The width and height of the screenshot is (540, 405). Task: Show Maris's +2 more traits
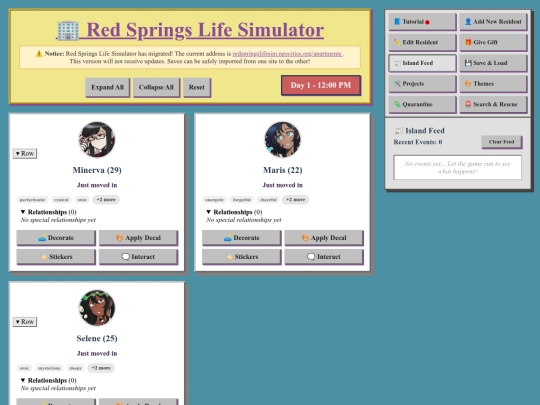pos(295,200)
